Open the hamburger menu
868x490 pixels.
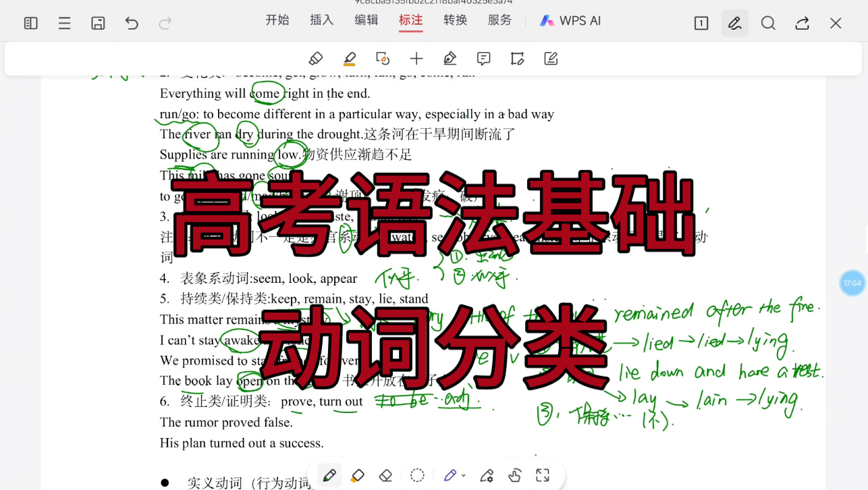click(x=64, y=22)
